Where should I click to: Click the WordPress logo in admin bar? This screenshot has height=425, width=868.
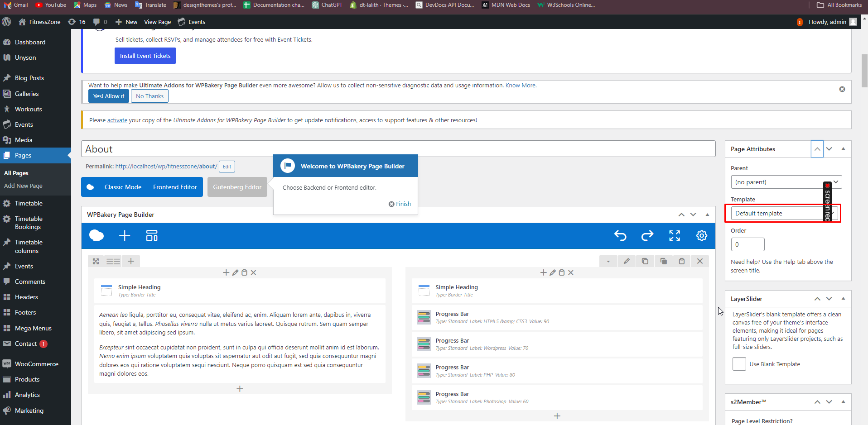tap(6, 22)
